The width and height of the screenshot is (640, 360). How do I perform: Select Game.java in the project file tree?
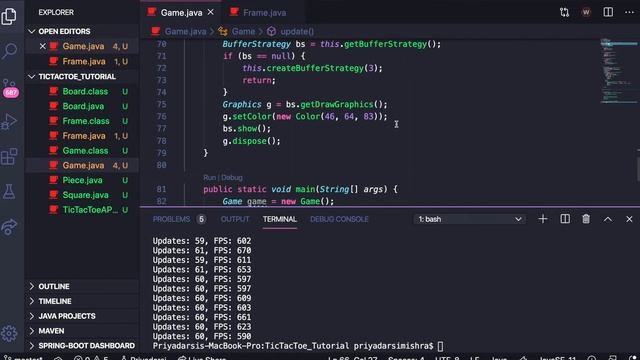(x=82, y=165)
